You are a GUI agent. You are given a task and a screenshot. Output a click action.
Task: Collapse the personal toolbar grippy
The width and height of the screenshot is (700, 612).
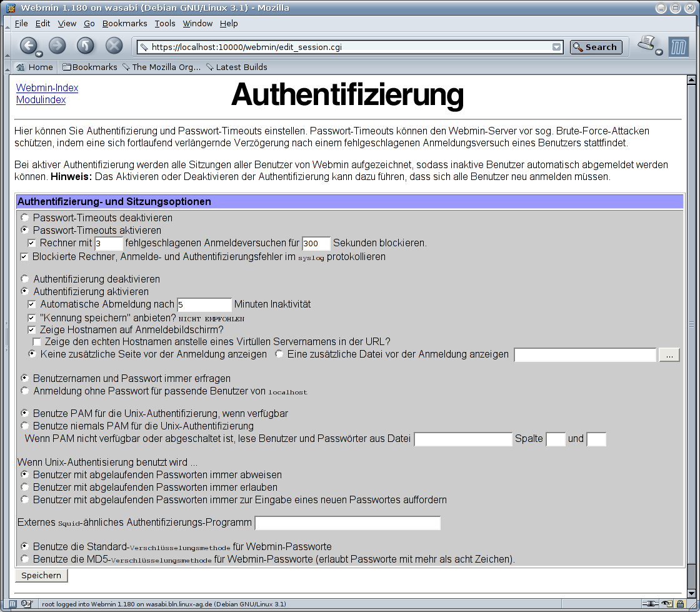pyautogui.click(x=7, y=67)
